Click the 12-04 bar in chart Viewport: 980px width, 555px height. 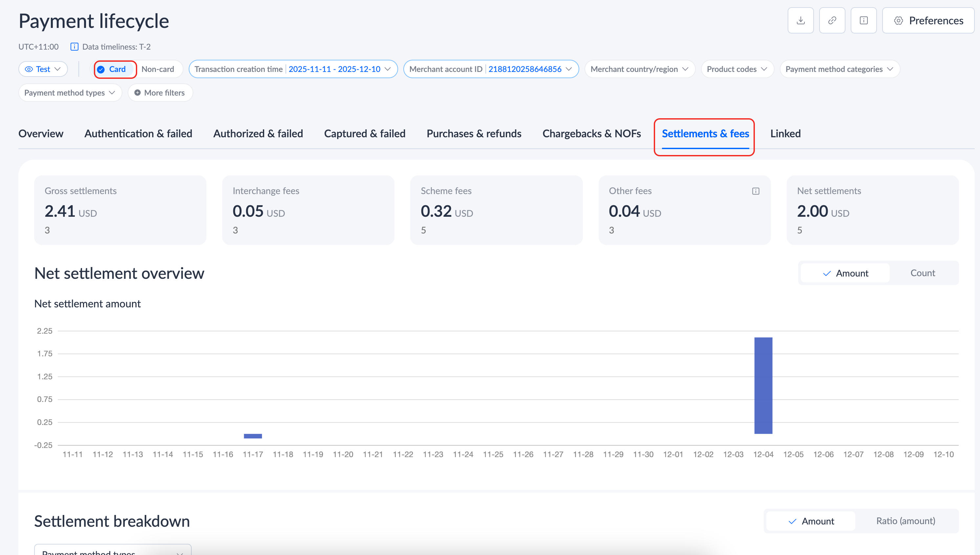point(763,385)
